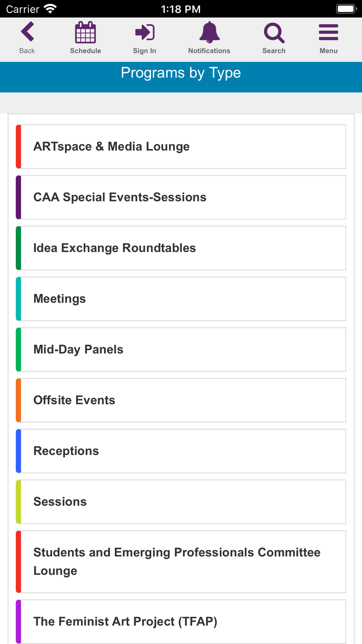This screenshot has height=644, width=362.
Task: Open the Sessions category
Action: [181, 502]
